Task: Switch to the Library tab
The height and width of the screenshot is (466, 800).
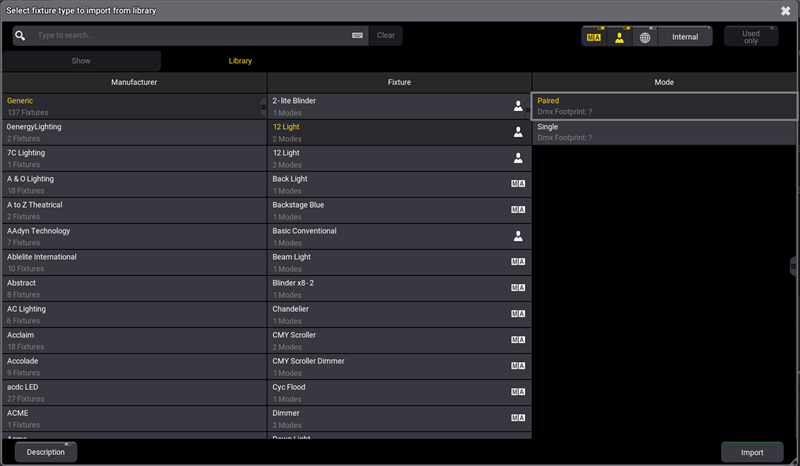Action: click(x=240, y=61)
